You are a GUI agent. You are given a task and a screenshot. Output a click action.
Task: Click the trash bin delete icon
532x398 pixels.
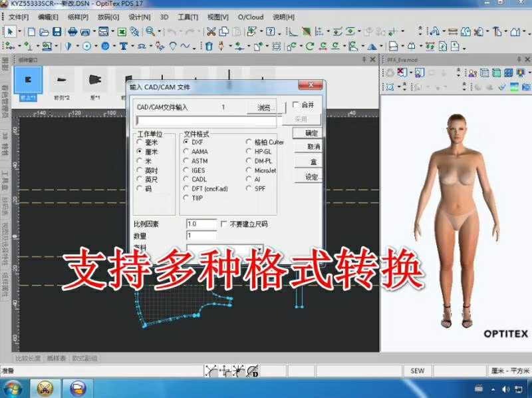pos(209,46)
